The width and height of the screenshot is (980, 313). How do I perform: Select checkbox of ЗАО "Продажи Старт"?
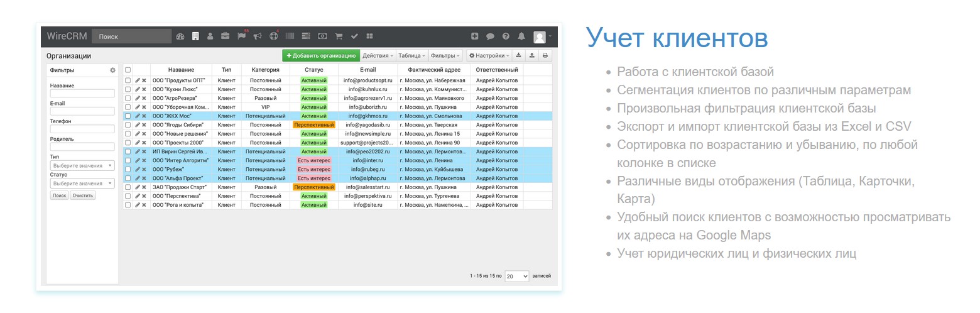128,187
